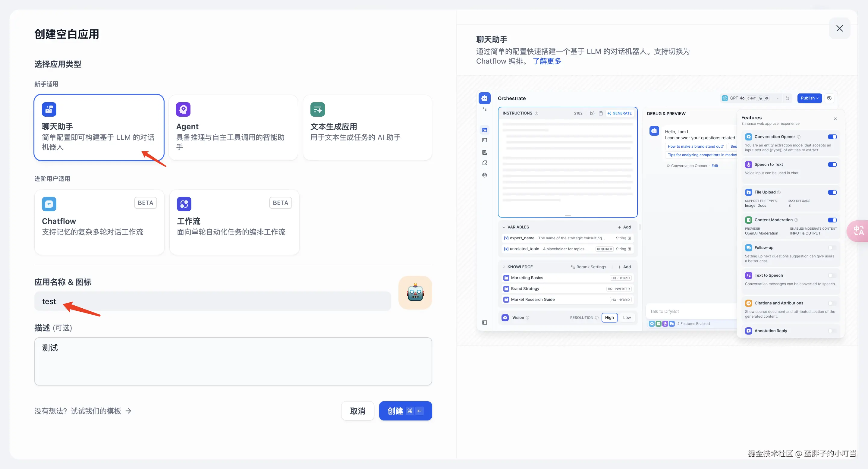Select High vision resolution option
The height and width of the screenshot is (469, 868).
[609, 317]
